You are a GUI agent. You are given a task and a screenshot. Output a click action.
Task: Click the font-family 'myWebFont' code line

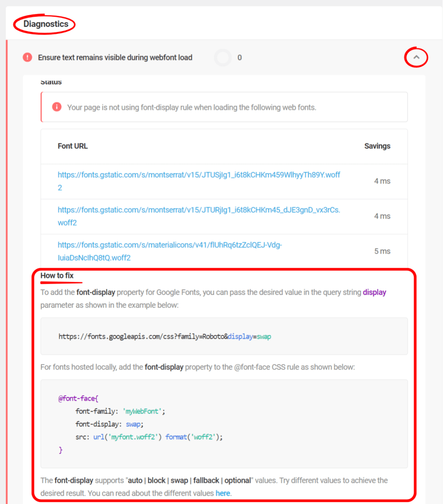120,412
